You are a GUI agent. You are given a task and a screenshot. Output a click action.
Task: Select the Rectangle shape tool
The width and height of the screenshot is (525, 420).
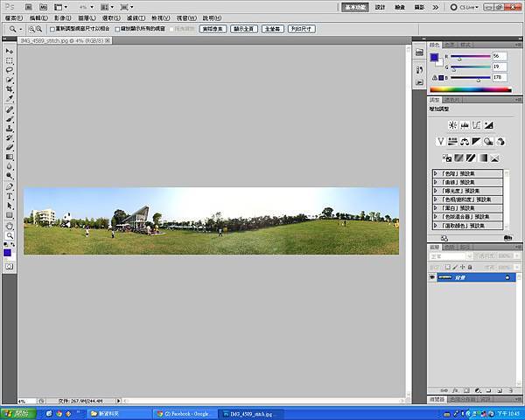tap(10, 215)
